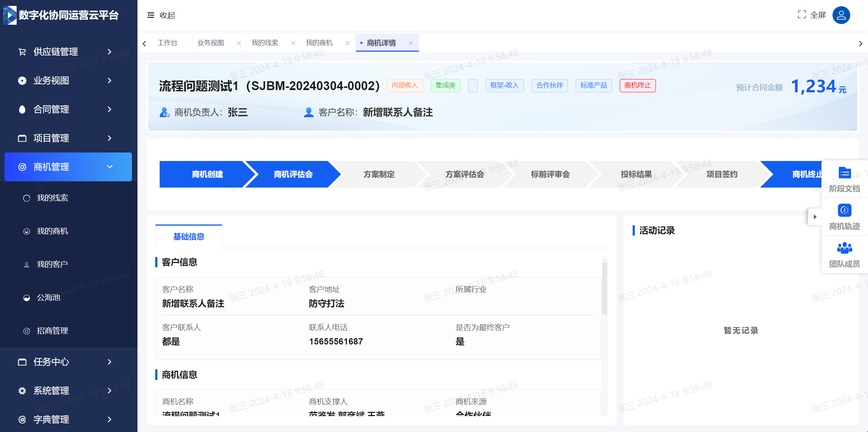Click 方案制定 stage step
Image resolution: width=868 pixels, height=432 pixels.
coord(379,174)
